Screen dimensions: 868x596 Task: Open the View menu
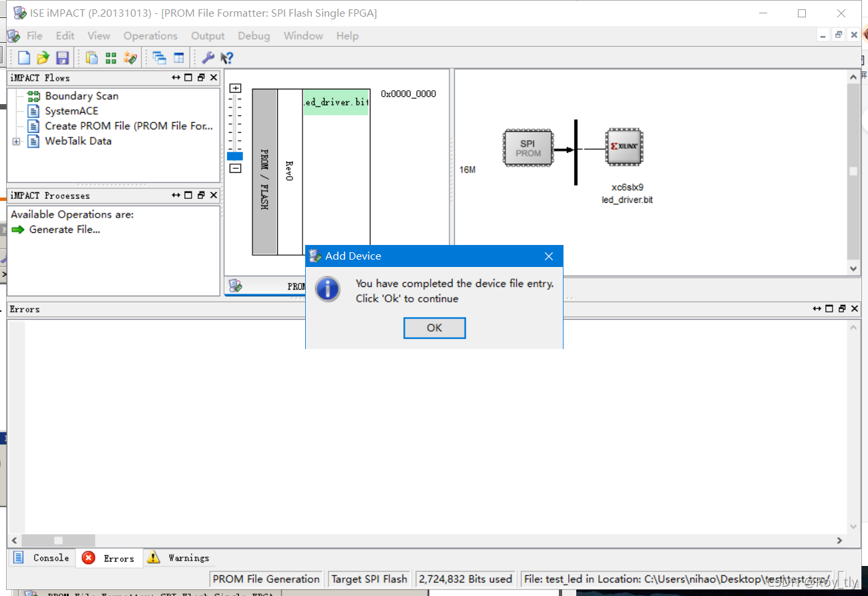click(99, 36)
